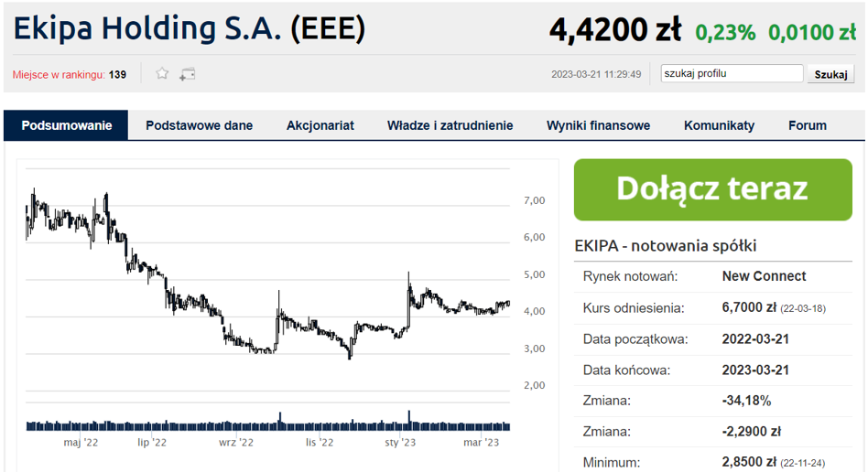Click the January 2023 price spike on chart
This screenshot has width=868, height=472.
point(409,288)
